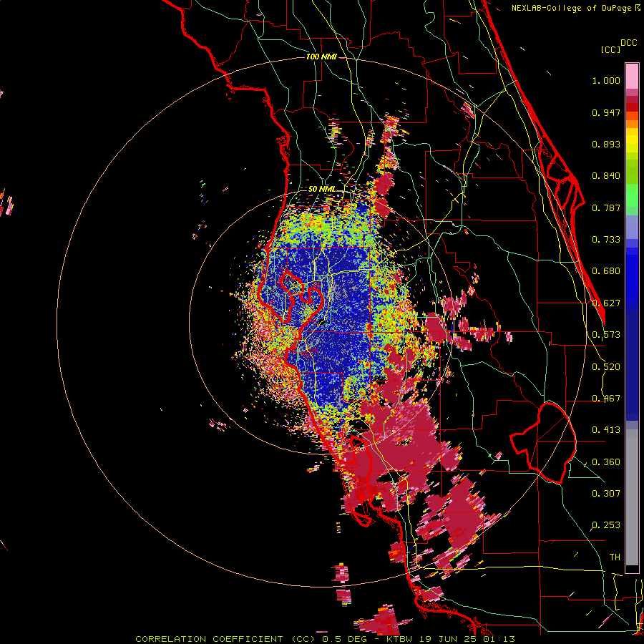The image size is (644, 644).
Task: Select the 0.787 scale value
Action: [x=606, y=208]
